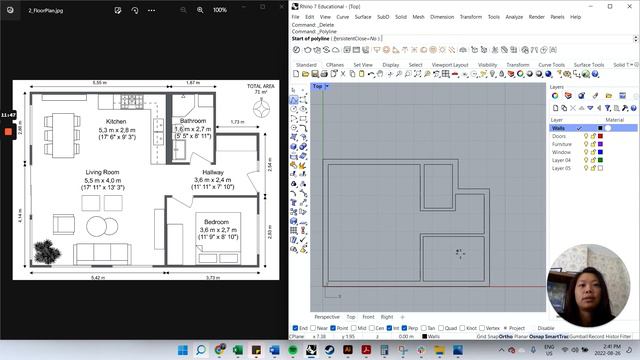
Task: Click the Edit Layers icon in Standard toolbar
Action: [511, 74]
